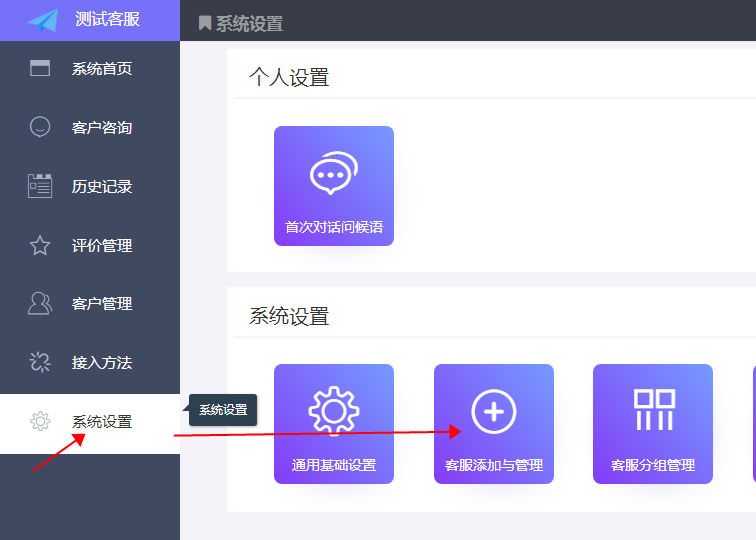Click the 评价管理 star icon
The height and width of the screenshot is (540, 756).
(40, 245)
